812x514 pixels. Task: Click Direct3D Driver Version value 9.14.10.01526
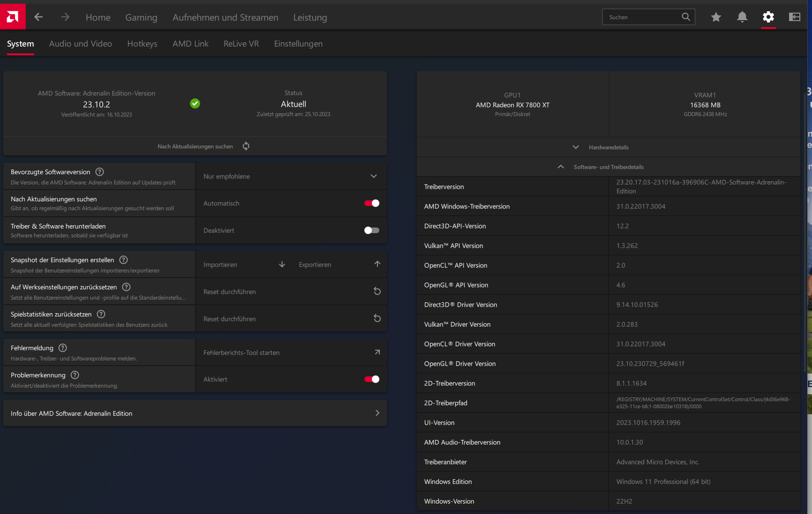tap(637, 304)
